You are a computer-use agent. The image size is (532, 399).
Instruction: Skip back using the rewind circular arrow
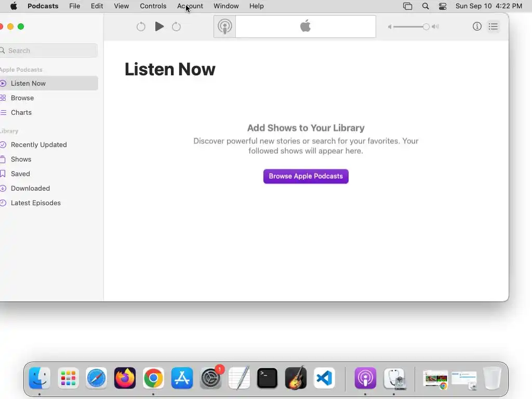141,26
